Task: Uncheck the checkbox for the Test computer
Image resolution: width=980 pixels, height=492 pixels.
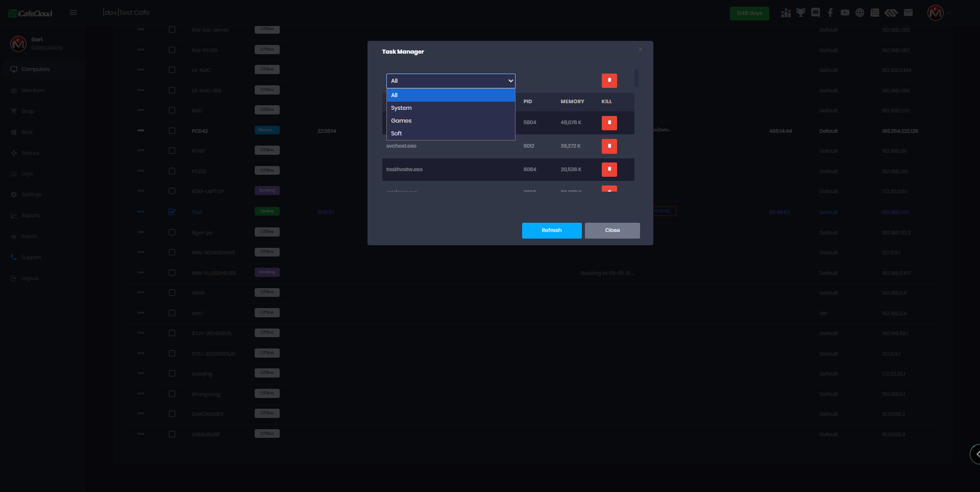Action: click(172, 212)
